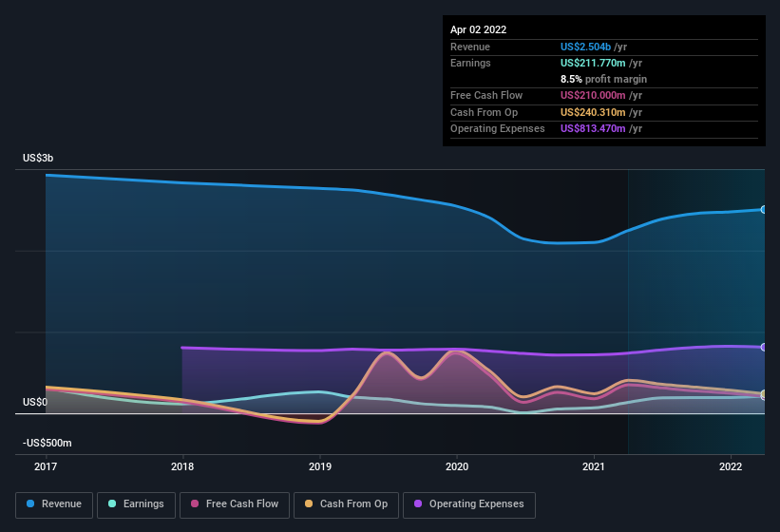Click the Cash From Op endpoint marker
Image resolution: width=780 pixels, height=532 pixels.
tap(764, 394)
